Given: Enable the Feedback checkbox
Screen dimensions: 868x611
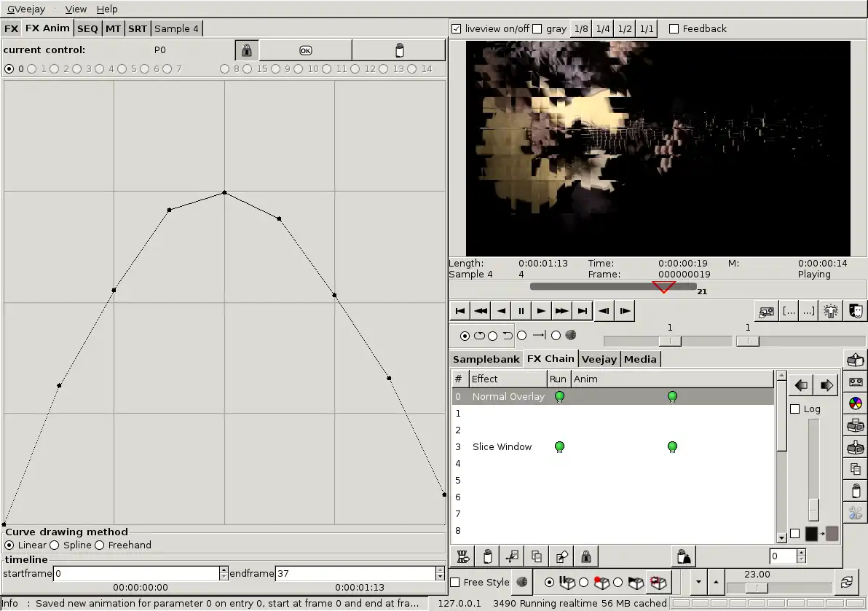Looking at the screenshot, I should [674, 29].
